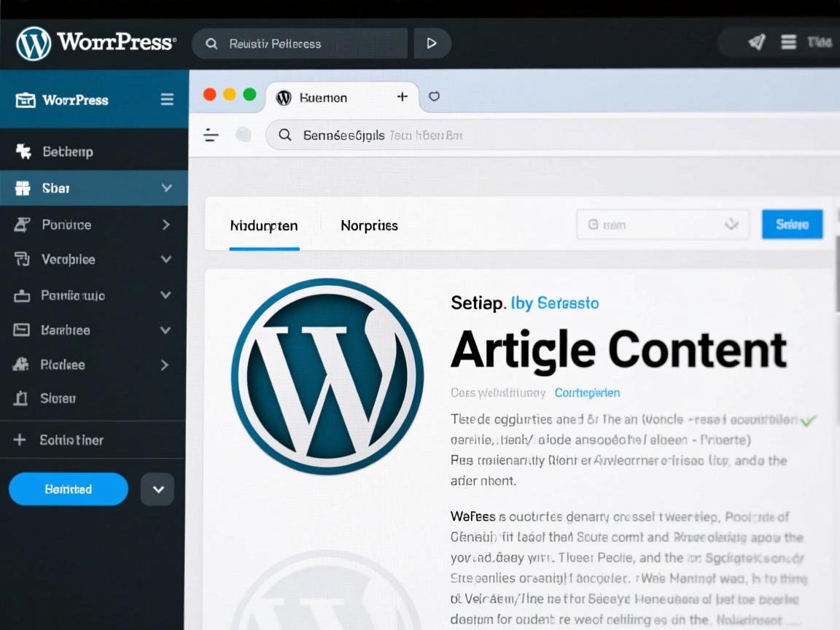This screenshot has width=840, height=630.
Task: Select the Nxdunpten tab
Action: coord(264,226)
